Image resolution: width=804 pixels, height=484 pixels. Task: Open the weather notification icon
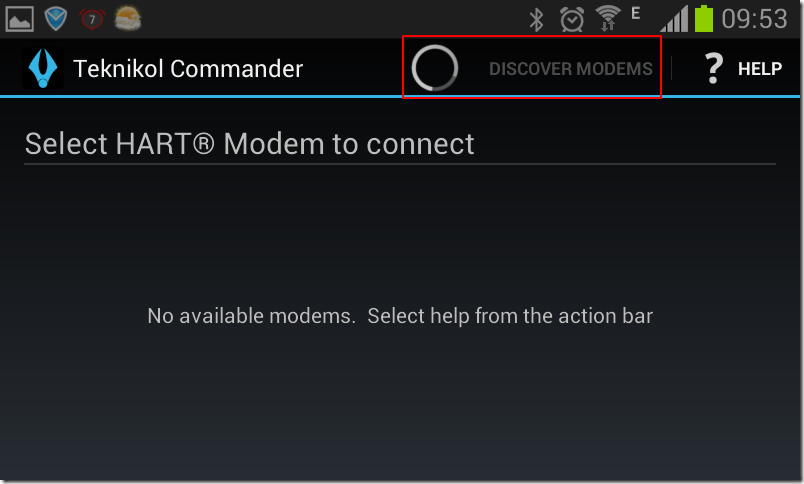pyautogui.click(x=128, y=19)
